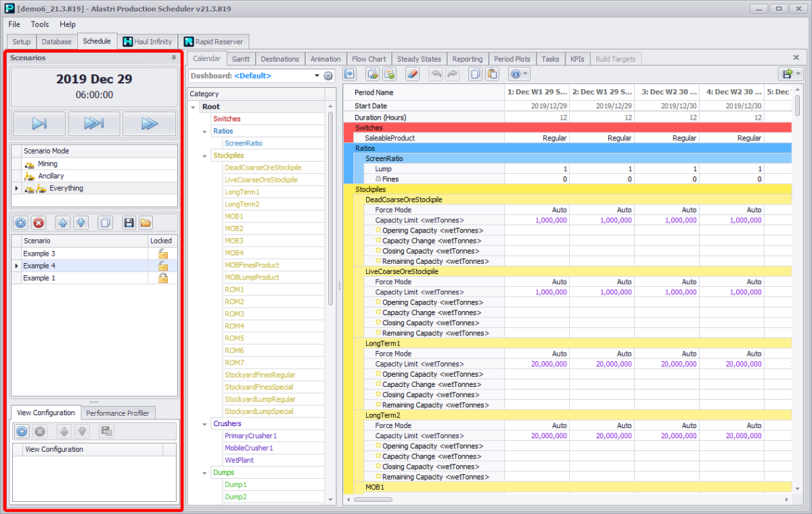Delete scenario using the red X icon
Screen dimensions: 812x514
click(x=39, y=223)
